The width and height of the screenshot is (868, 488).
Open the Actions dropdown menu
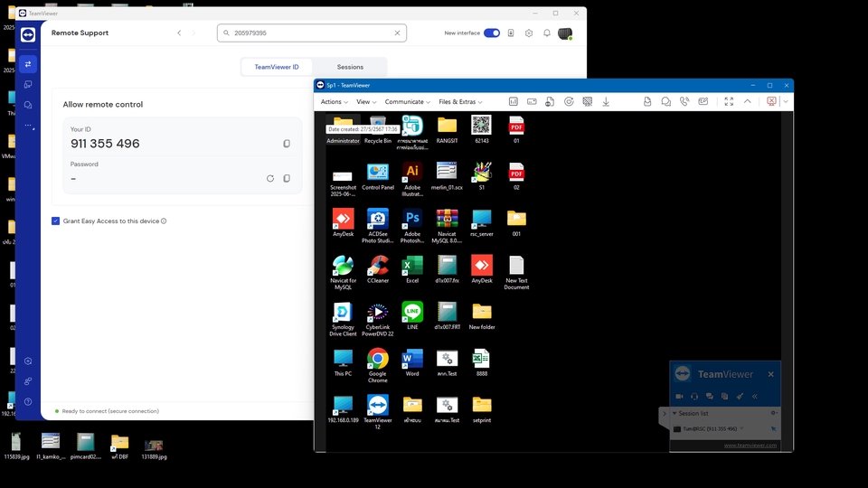coord(334,102)
